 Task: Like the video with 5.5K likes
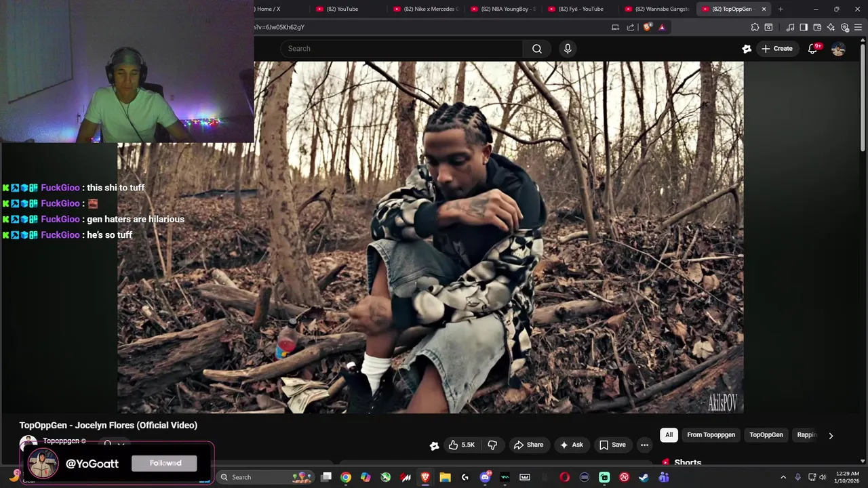click(461, 445)
